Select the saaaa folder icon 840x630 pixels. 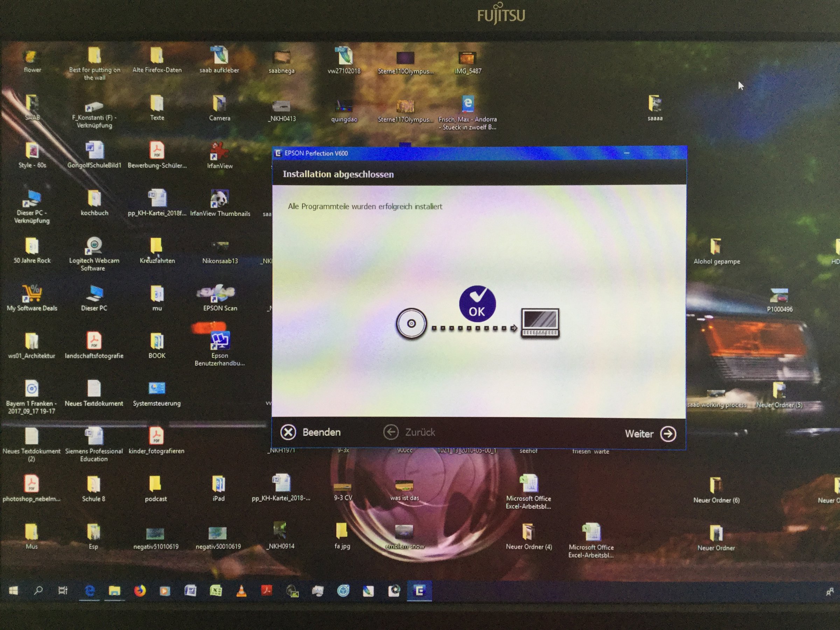tap(655, 108)
